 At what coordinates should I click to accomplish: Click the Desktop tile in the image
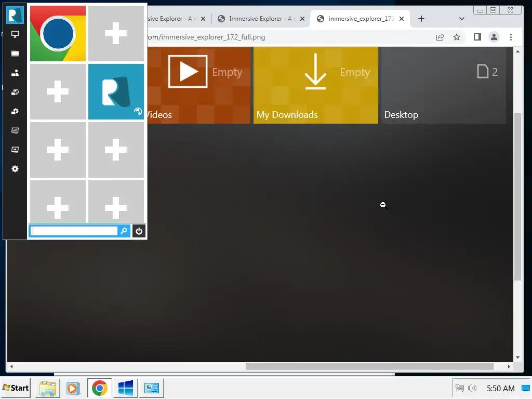coord(444,85)
